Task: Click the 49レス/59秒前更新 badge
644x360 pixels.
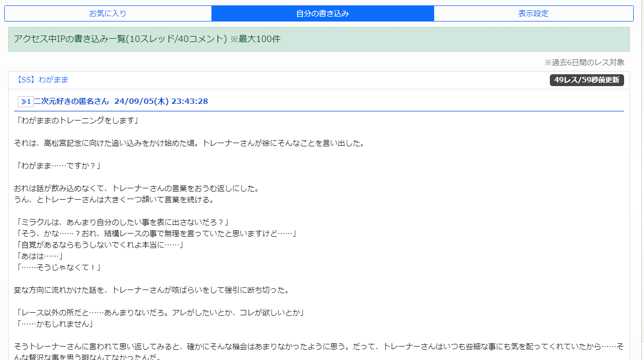Action: pyautogui.click(x=586, y=80)
